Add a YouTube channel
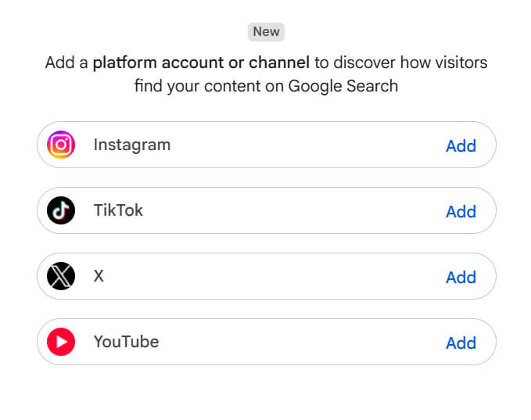The height and width of the screenshot is (420, 531). pos(461,343)
